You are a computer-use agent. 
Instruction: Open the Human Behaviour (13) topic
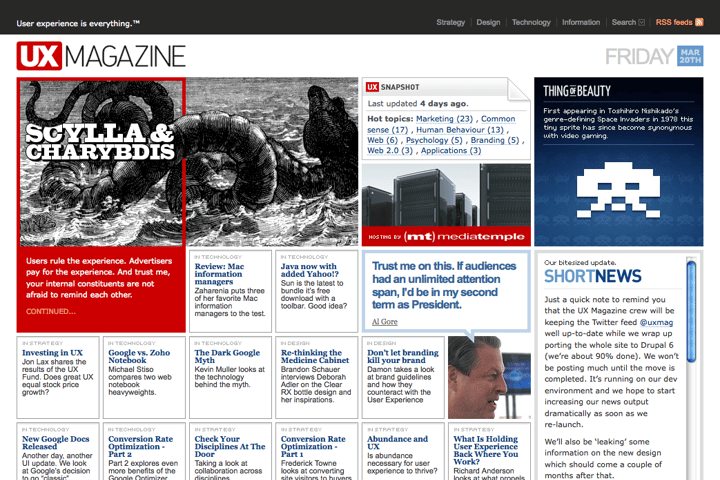point(460,130)
